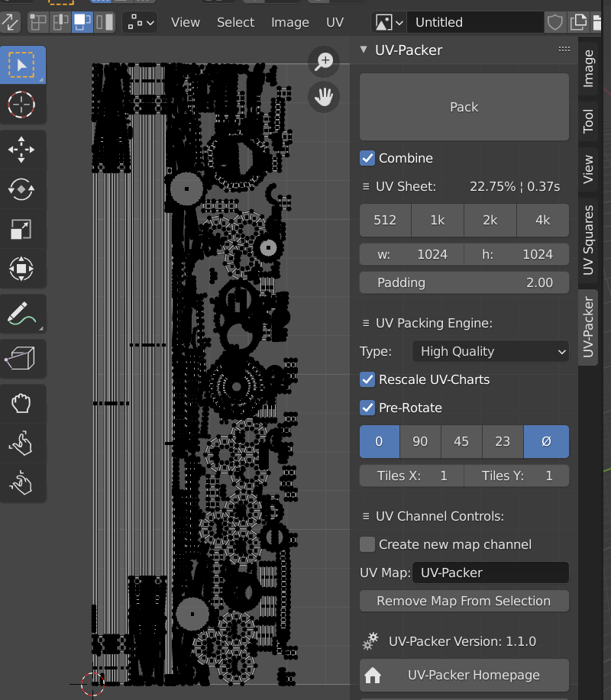Pick the Rotate tool in toolbar
The width and height of the screenshot is (611, 700).
pos(21,189)
